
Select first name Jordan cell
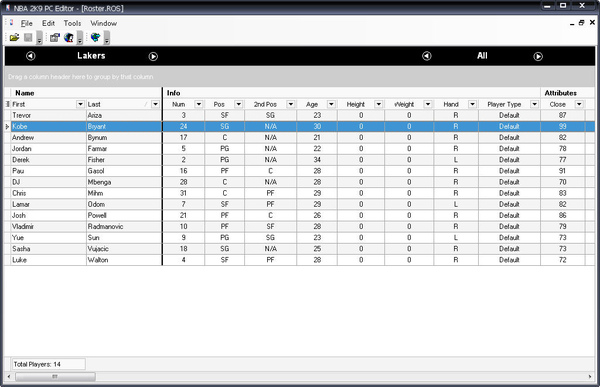tap(49, 149)
